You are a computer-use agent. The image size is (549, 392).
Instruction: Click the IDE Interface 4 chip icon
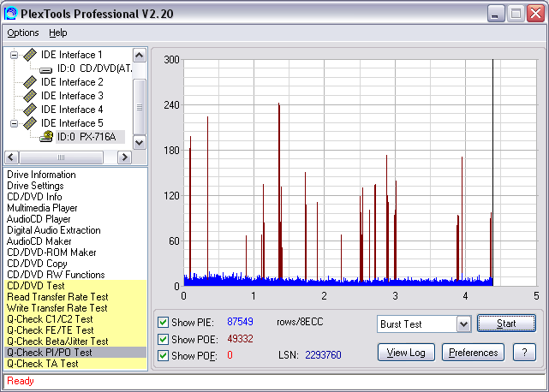pos(30,110)
